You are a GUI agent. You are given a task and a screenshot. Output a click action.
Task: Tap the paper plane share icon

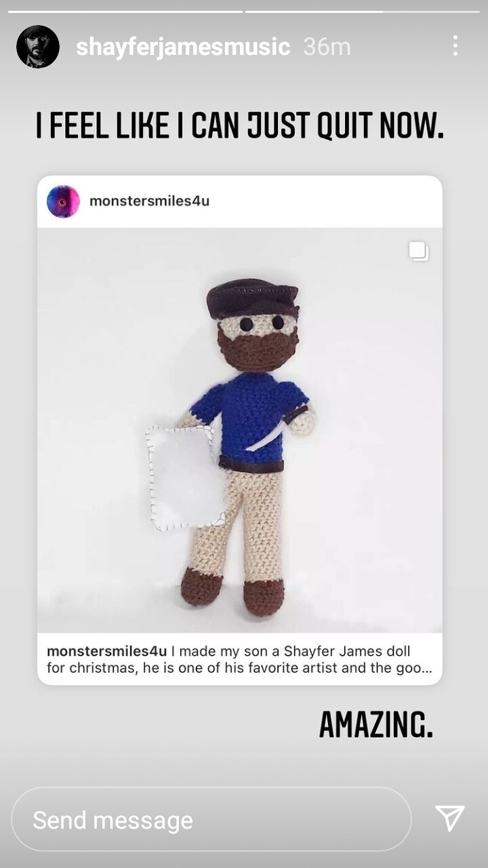(x=449, y=818)
